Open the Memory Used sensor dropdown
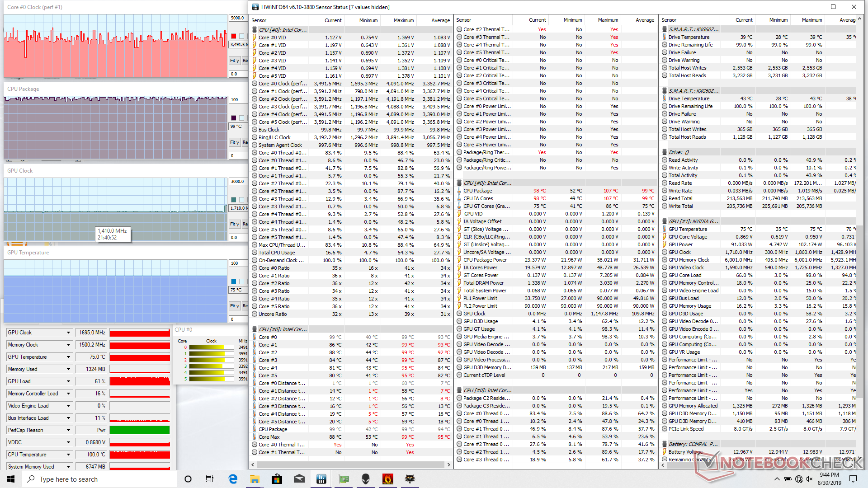 point(68,369)
